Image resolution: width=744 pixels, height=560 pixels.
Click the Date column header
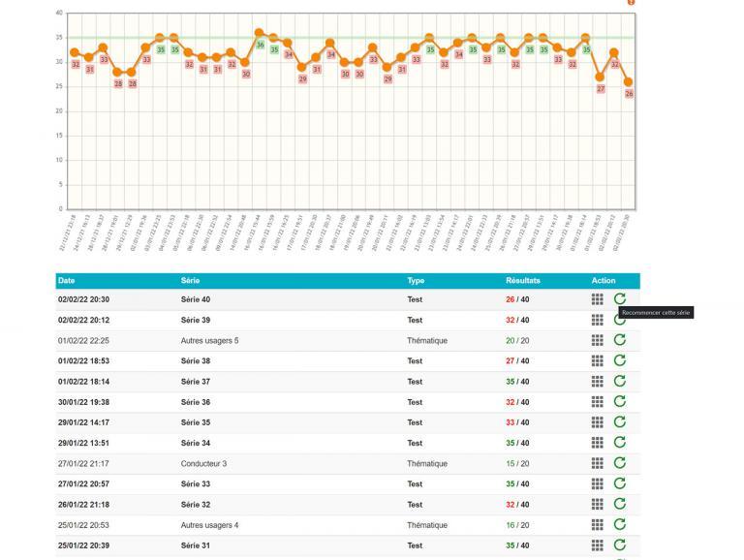(66, 281)
